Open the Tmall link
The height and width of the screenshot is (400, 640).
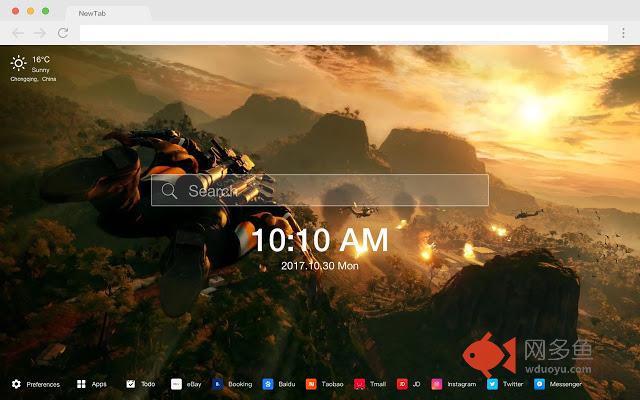(378, 384)
